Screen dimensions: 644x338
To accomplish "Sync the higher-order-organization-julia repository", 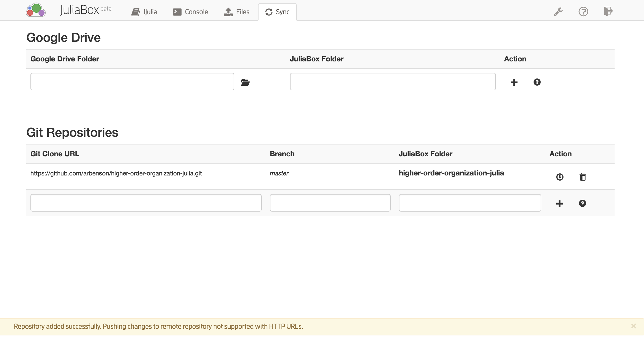I will (560, 177).
